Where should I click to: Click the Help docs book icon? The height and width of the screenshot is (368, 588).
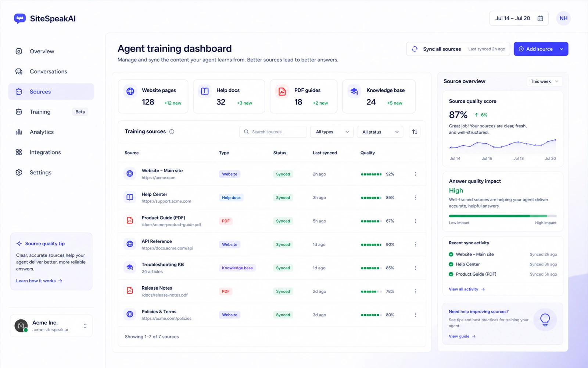(205, 91)
